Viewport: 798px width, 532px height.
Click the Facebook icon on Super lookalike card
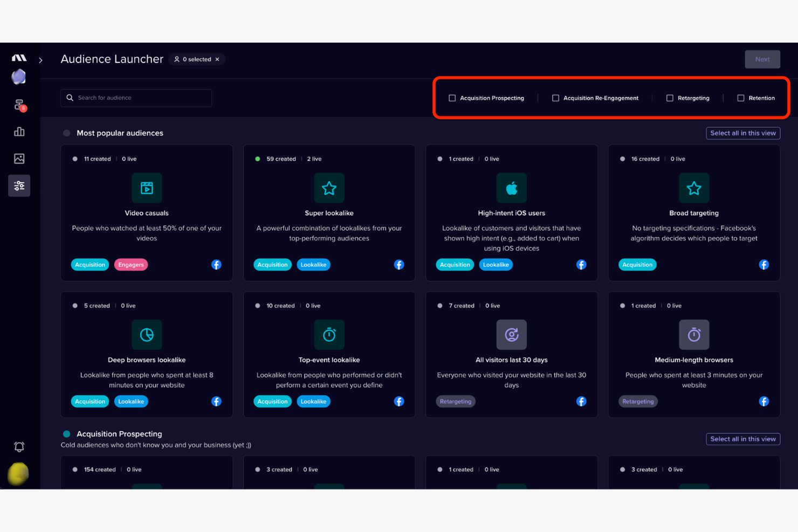point(399,265)
